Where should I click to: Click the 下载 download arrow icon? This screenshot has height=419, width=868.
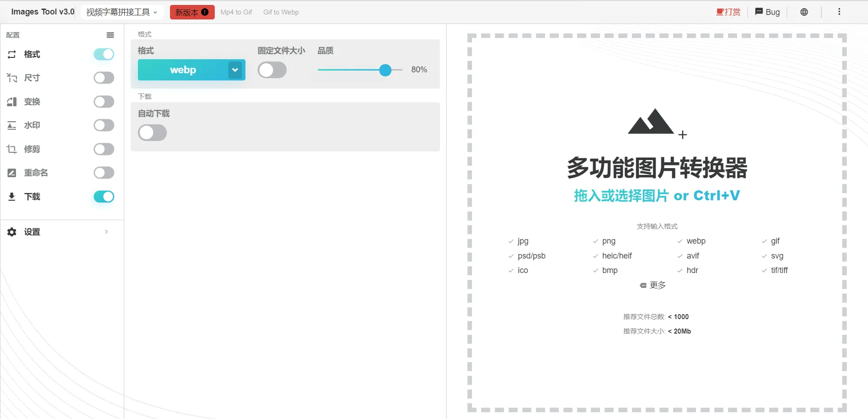click(x=12, y=197)
